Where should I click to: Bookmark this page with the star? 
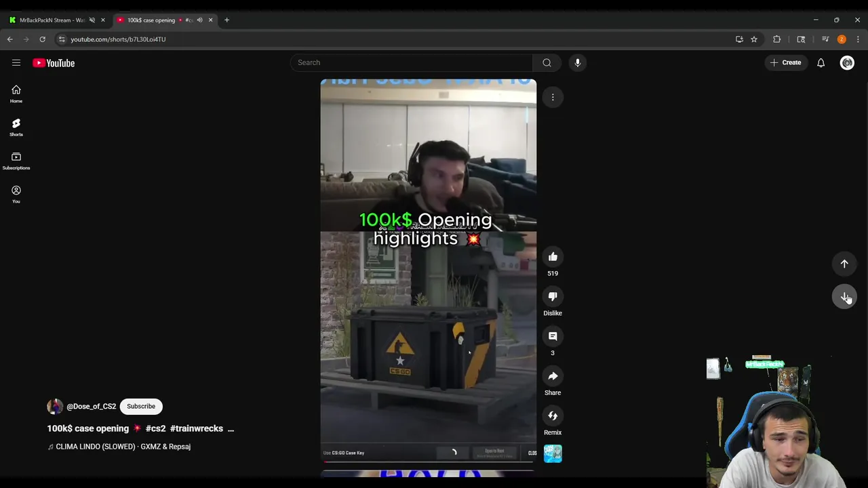pos(754,39)
